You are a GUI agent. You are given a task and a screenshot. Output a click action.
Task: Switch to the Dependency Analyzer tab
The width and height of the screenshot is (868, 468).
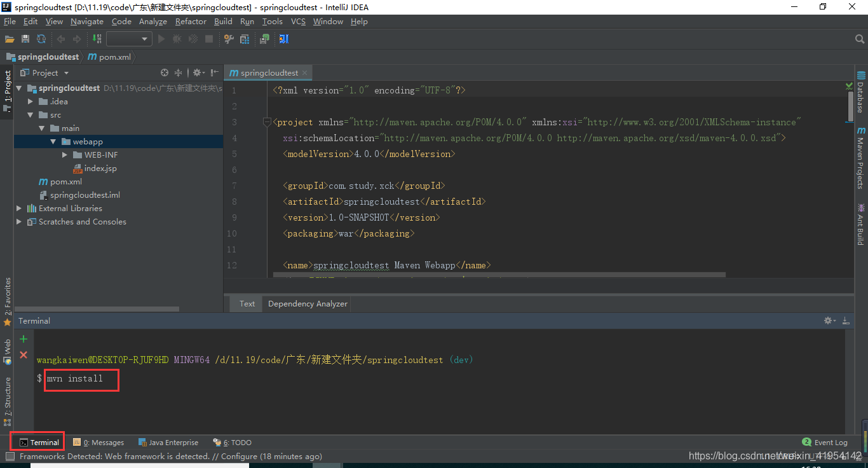tap(308, 304)
